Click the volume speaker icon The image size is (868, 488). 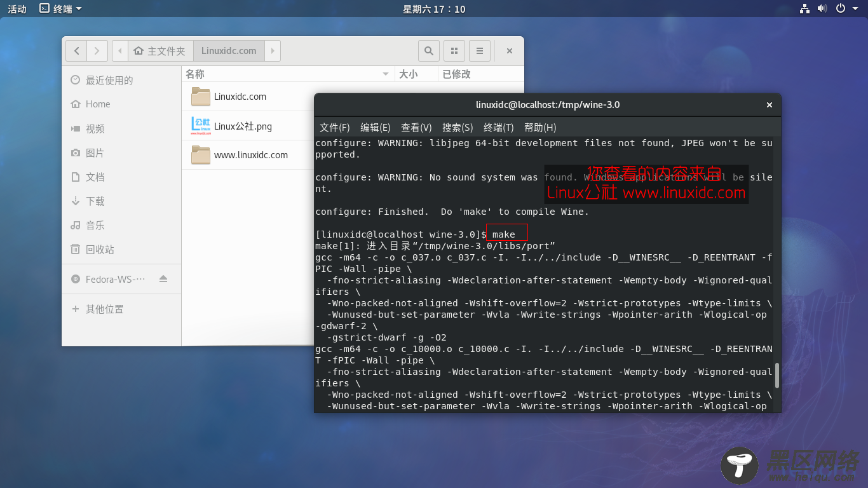[x=822, y=8]
